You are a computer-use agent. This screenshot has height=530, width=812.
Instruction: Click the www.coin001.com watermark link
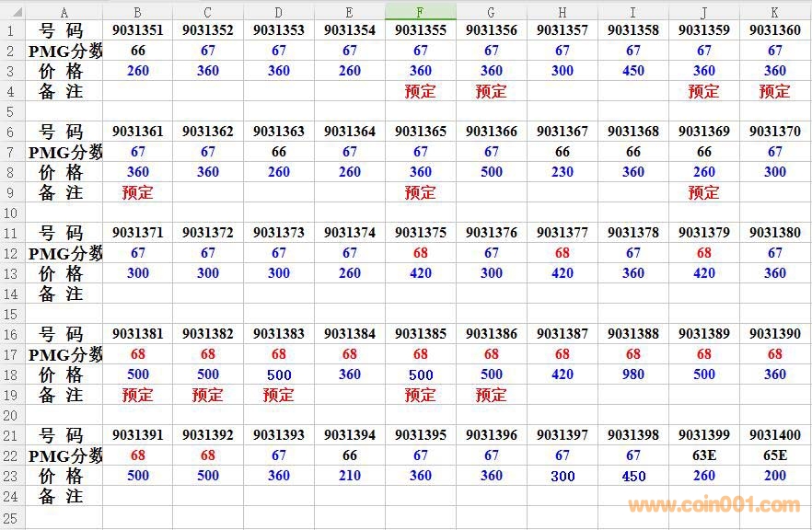[x=713, y=504]
